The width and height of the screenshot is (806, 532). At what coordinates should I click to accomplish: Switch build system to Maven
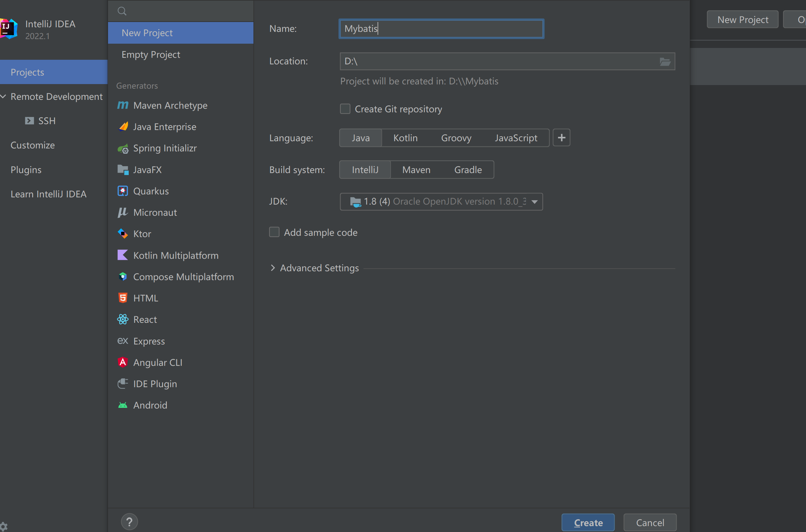[416, 170]
